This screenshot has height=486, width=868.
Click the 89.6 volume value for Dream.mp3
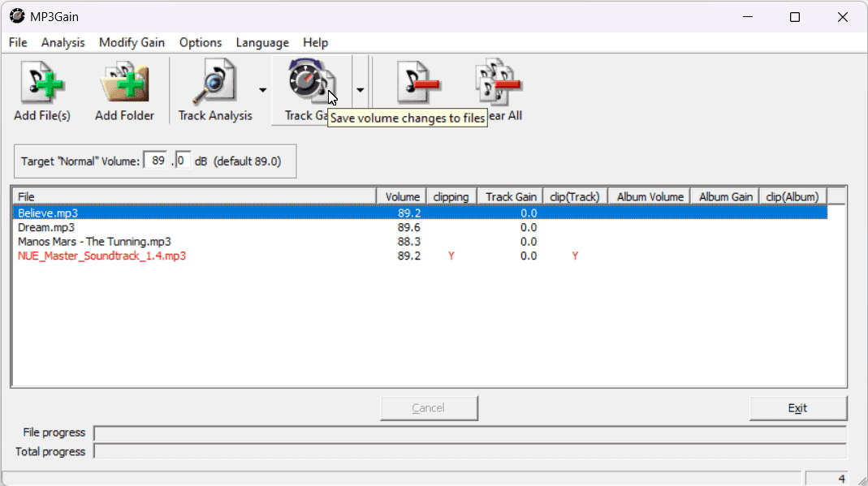click(x=408, y=227)
